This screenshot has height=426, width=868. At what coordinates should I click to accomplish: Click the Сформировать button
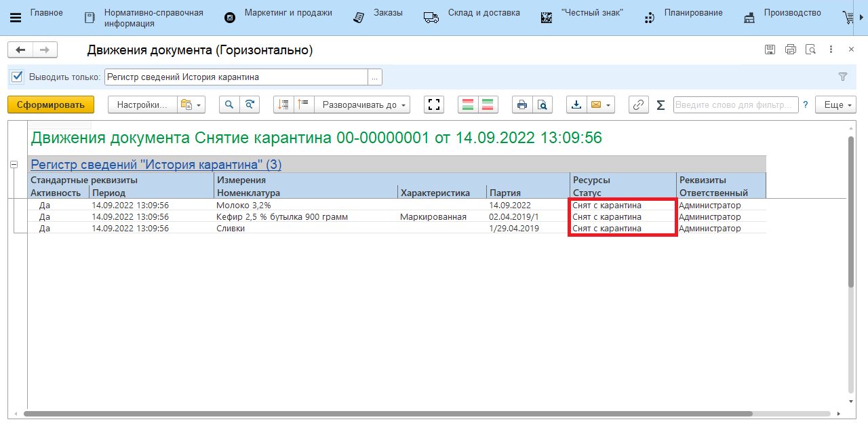(51, 104)
